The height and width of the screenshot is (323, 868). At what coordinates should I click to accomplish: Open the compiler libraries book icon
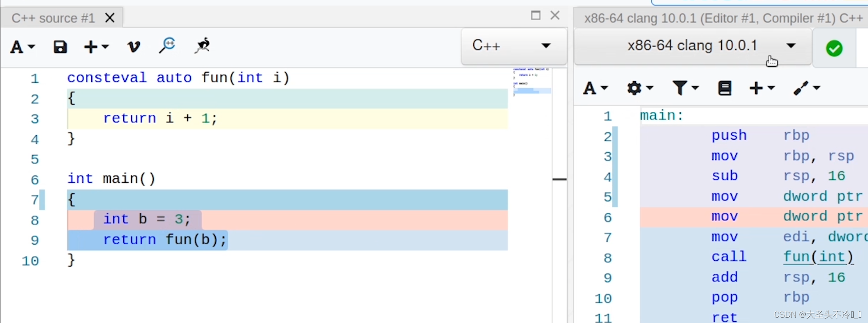tap(725, 88)
